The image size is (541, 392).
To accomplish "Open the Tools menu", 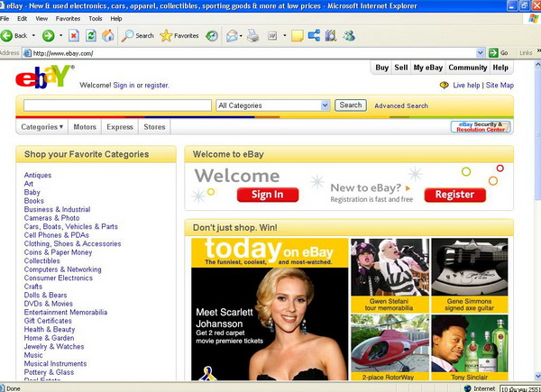I will click(x=96, y=19).
